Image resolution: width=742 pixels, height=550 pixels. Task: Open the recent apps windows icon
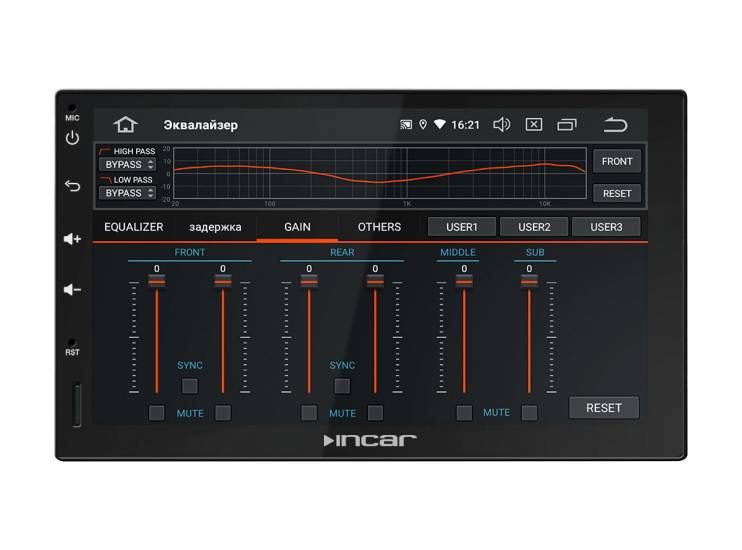point(566,124)
